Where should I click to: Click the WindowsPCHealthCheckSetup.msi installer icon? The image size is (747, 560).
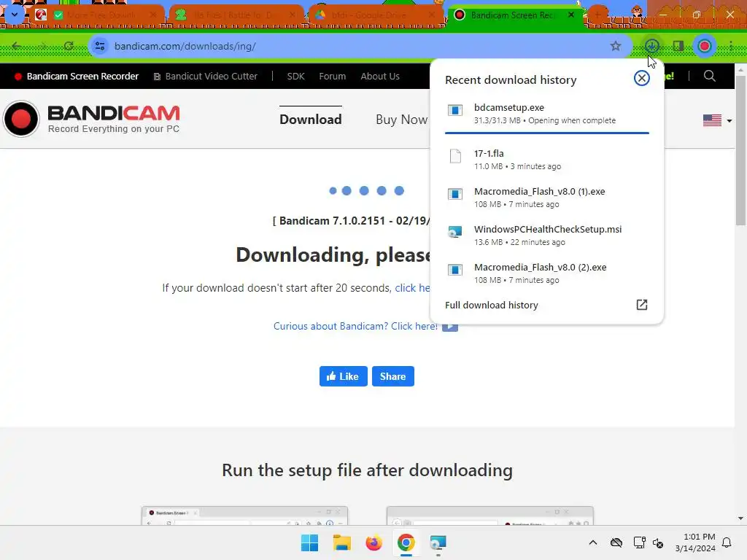(x=455, y=232)
